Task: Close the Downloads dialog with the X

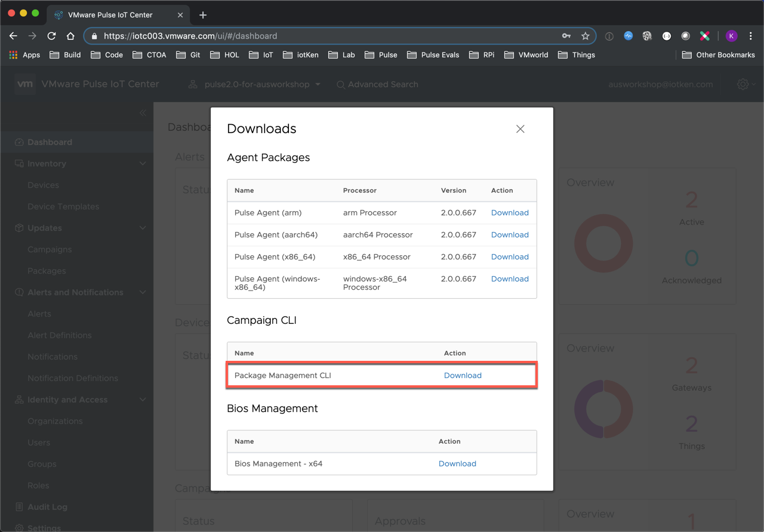Action: [520, 129]
